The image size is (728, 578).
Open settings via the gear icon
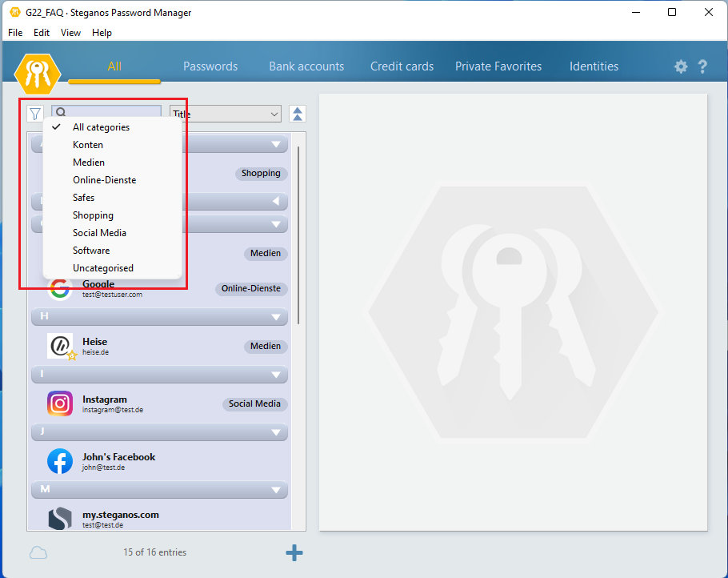pyautogui.click(x=681, y=66)
